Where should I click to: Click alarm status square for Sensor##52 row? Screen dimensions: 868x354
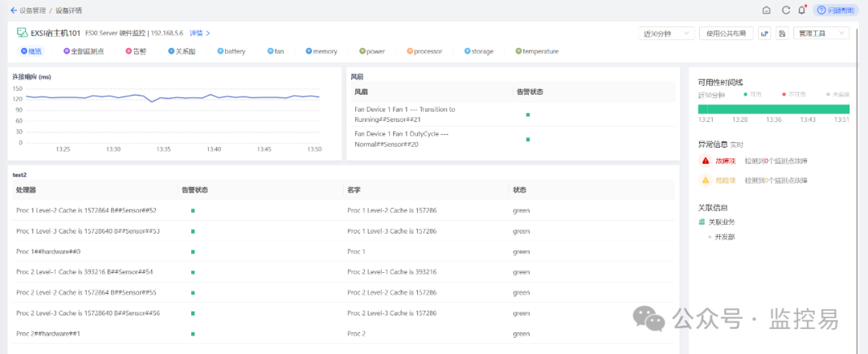point(193,211)
